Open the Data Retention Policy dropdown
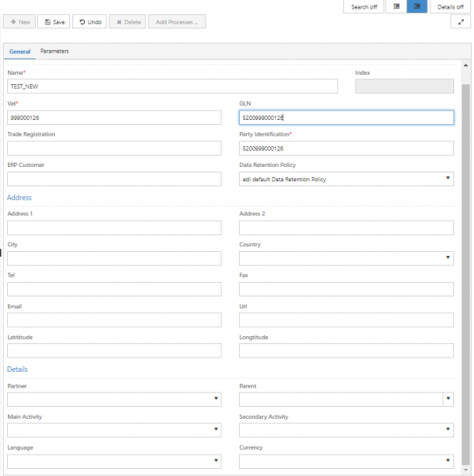The image size is (474, 476). [346, 179]
